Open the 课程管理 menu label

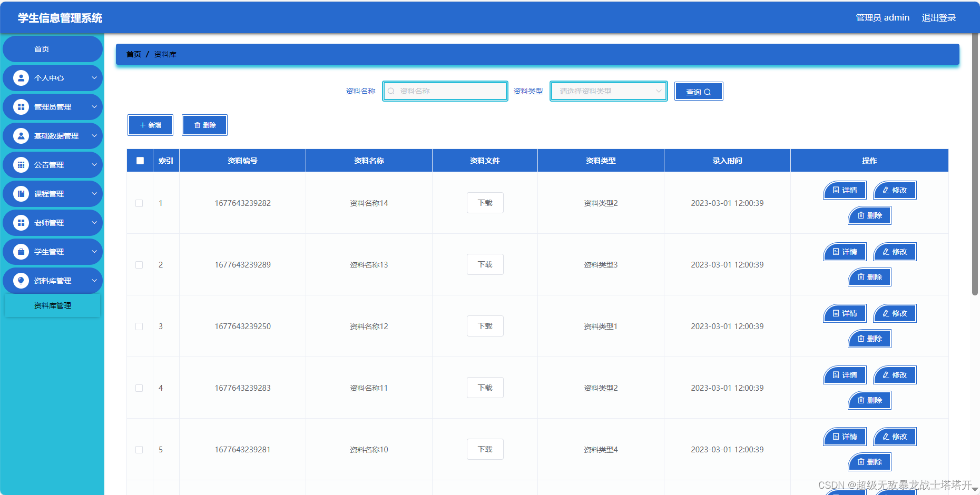[x=49, y=194]
